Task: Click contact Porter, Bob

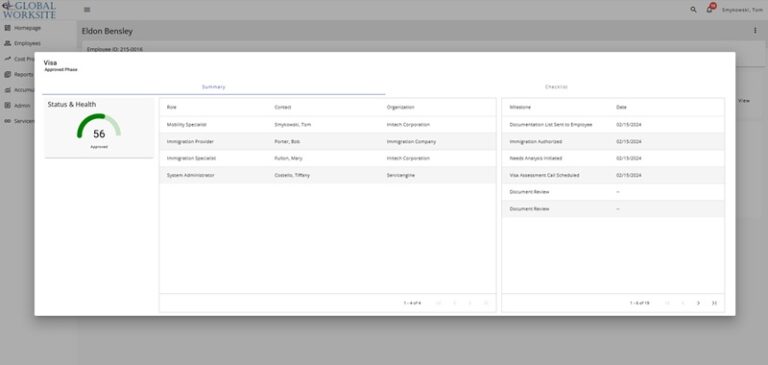Action: click(x=287, y=142)
